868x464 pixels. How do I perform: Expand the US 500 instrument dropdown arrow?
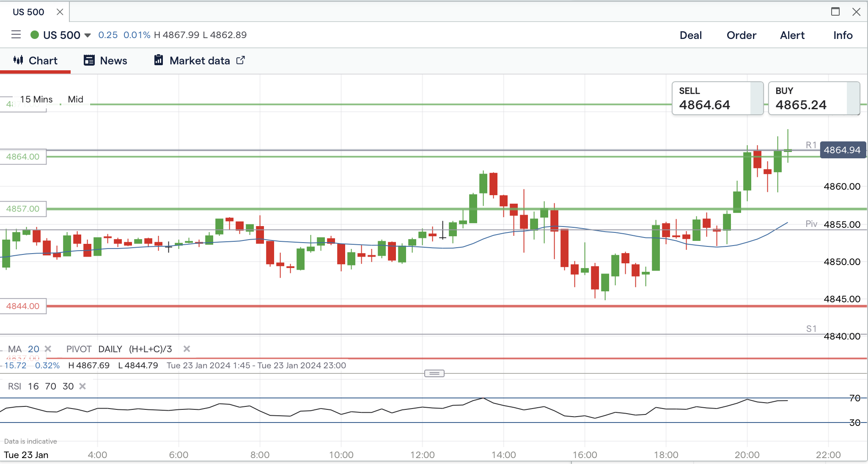click(x=88, y=35)
